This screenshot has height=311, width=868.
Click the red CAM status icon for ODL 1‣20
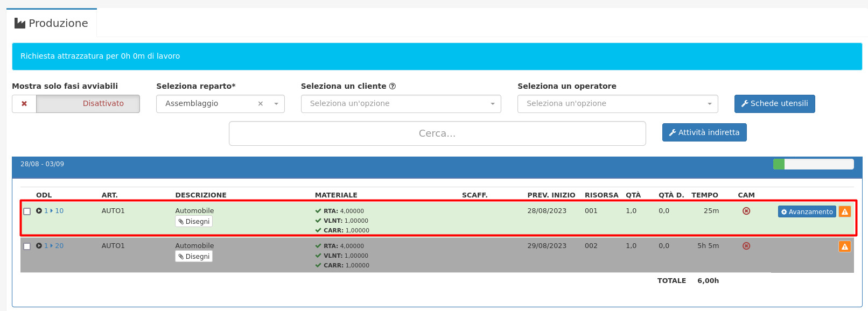coord(746,246)
